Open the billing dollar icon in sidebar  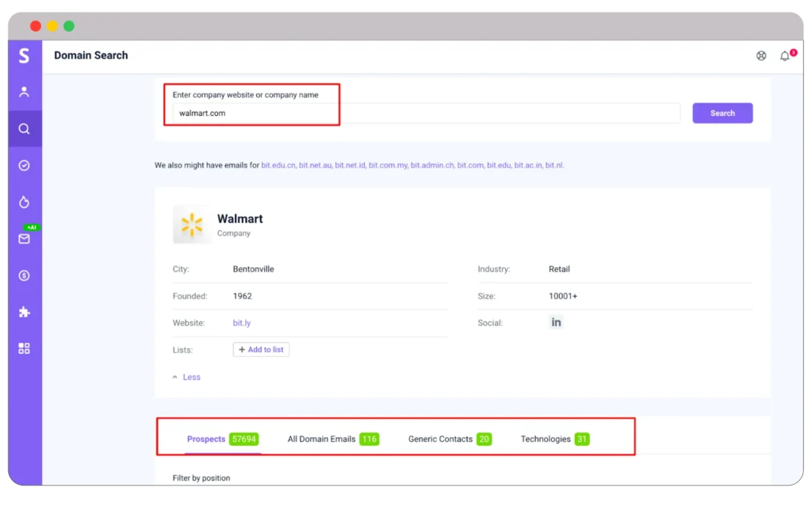[x=24, y=275]
